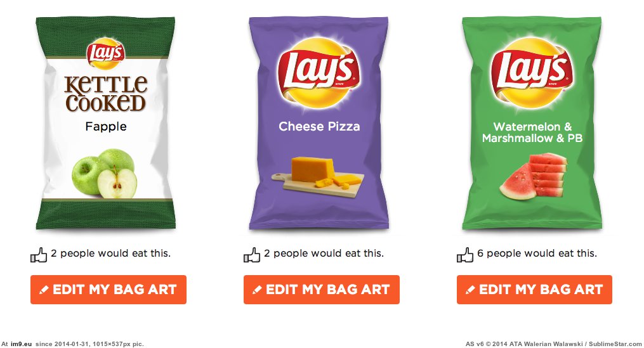Click small Lay's logo on Kettle Cooked bag
Screen dimensions: 644x348
point(105,53)
